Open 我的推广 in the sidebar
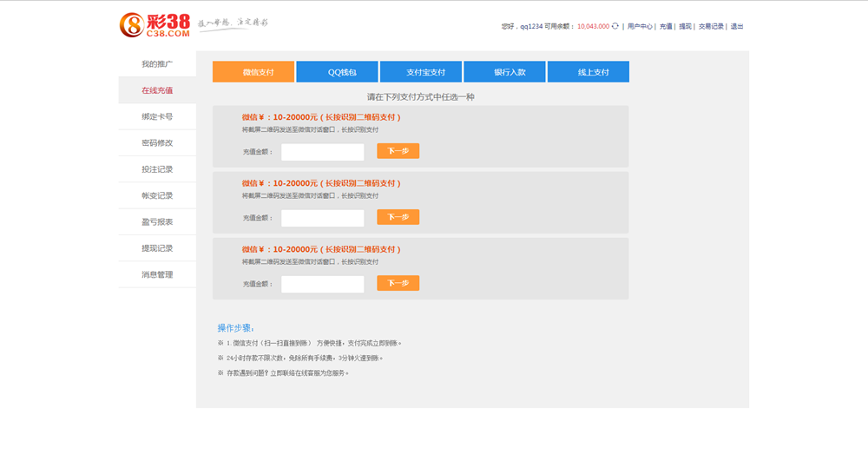This screenshot has height=461, width=868. (157, 64)
